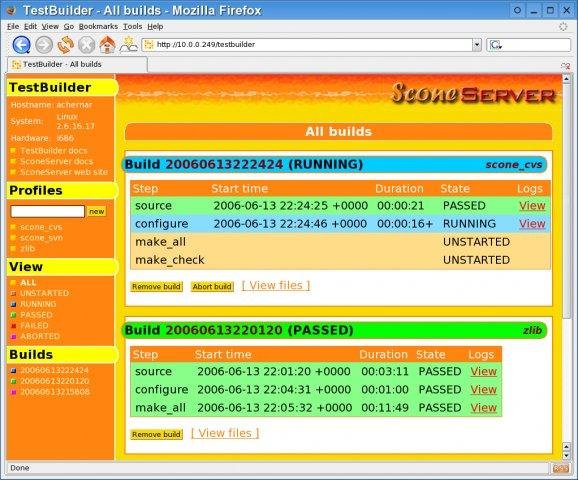Click the '00:11:49' duration cell

(x=385, y=408)
